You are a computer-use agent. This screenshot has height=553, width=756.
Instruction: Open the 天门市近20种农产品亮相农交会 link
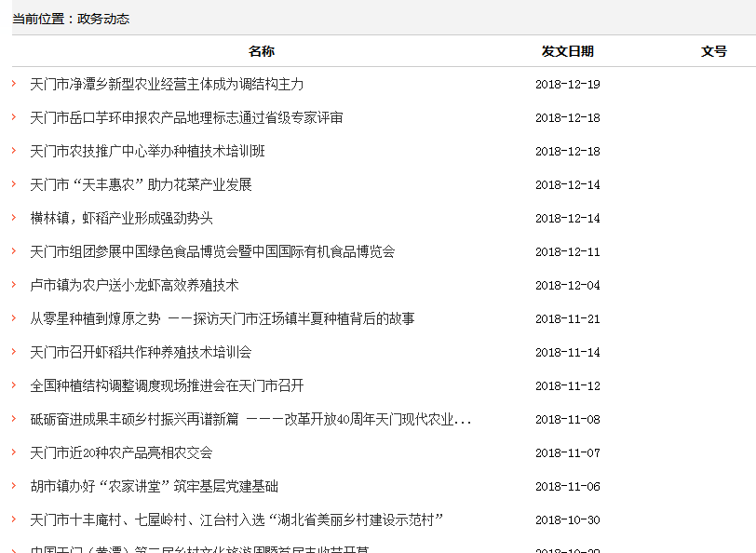click(x=121, y=452)
